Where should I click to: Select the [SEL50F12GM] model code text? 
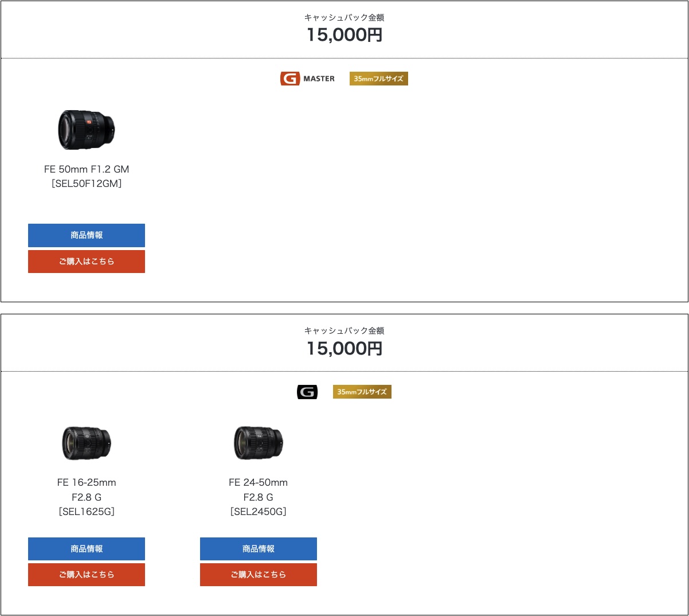click(x=87, y=184)
